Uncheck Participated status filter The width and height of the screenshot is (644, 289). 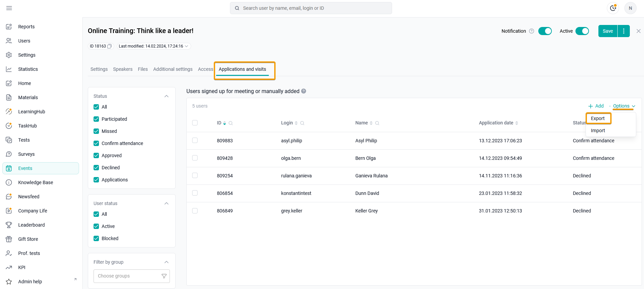pyautogui.click(x=96, y=119)
